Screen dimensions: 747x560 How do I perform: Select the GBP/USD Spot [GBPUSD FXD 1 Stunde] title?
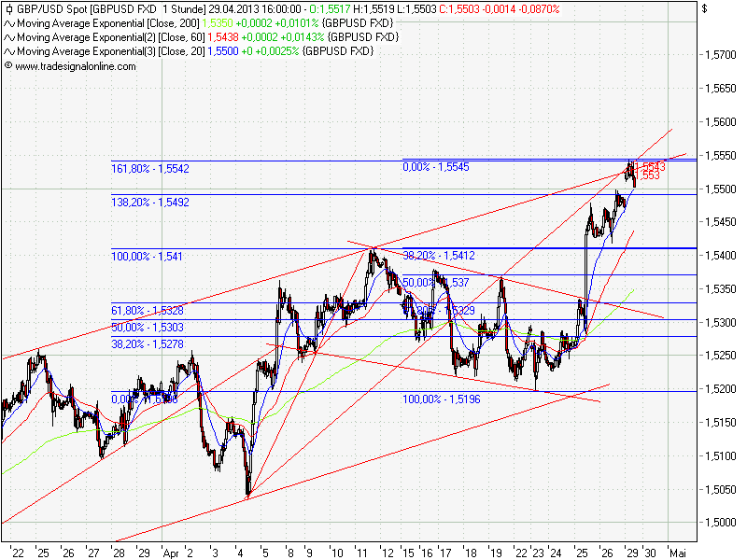pos(111,9)
